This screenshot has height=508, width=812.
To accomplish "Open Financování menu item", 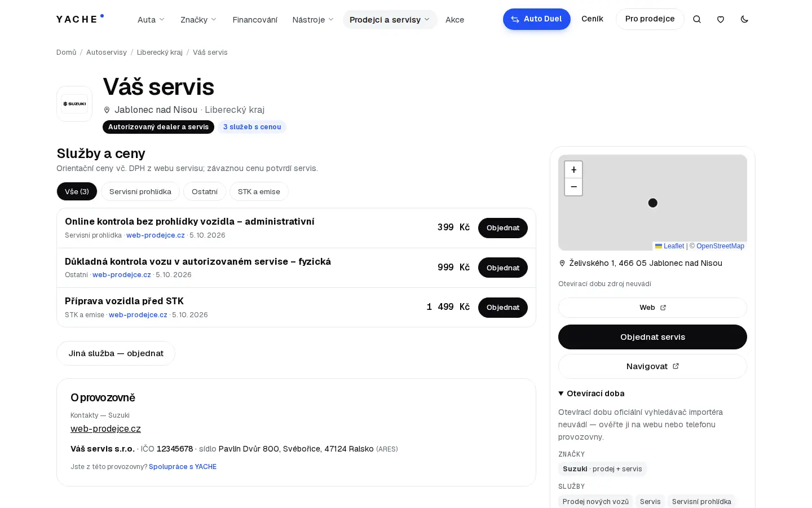I will pos(255,19).
